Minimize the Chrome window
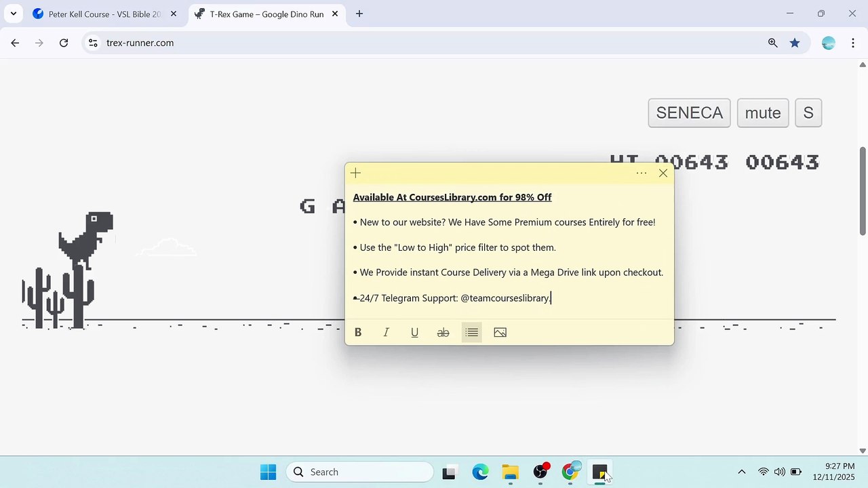The height and width of the screenshot is (488, 868). tap(790, 14)
